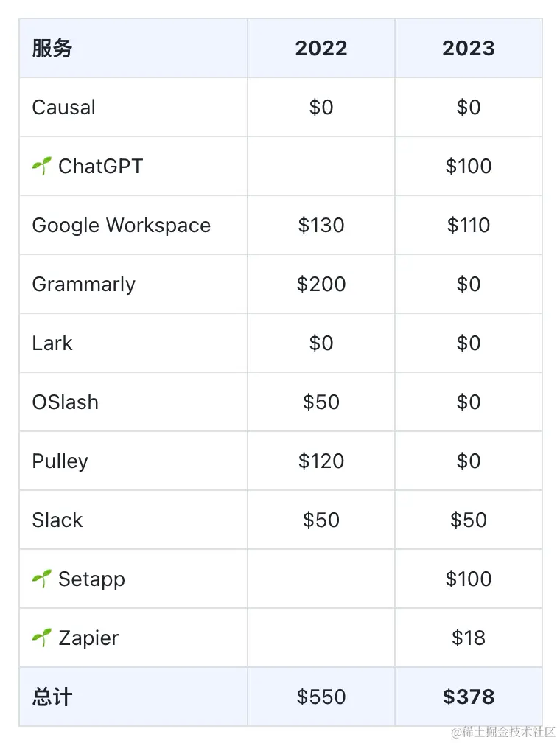Select Google Workspace's $130 cell
Image resolution: width=560 pixels, height=743 pixels.
pos(321,225)
